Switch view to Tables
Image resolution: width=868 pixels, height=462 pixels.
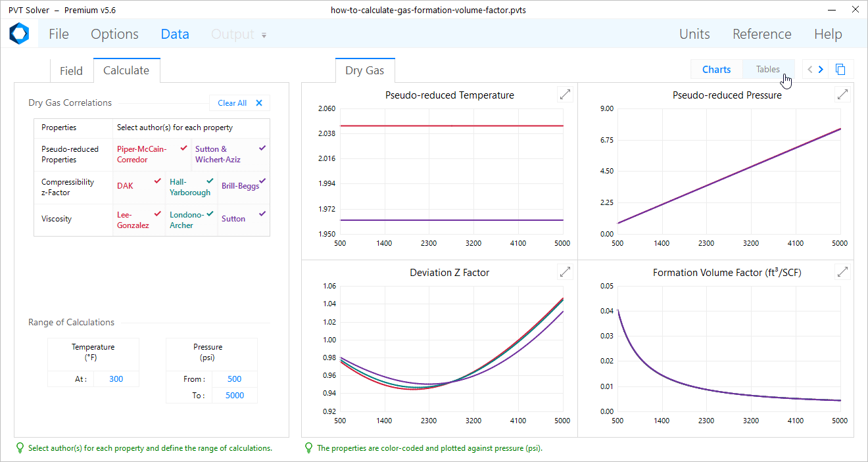tap(767, 70)
